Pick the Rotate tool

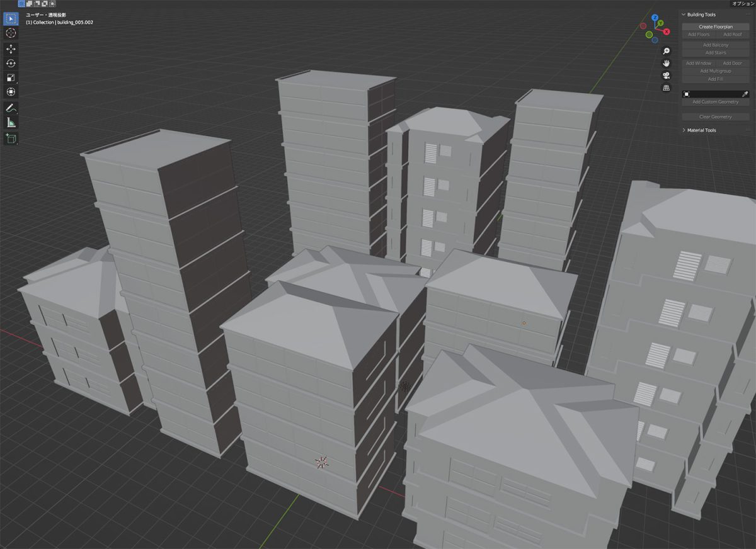[11, 63]
